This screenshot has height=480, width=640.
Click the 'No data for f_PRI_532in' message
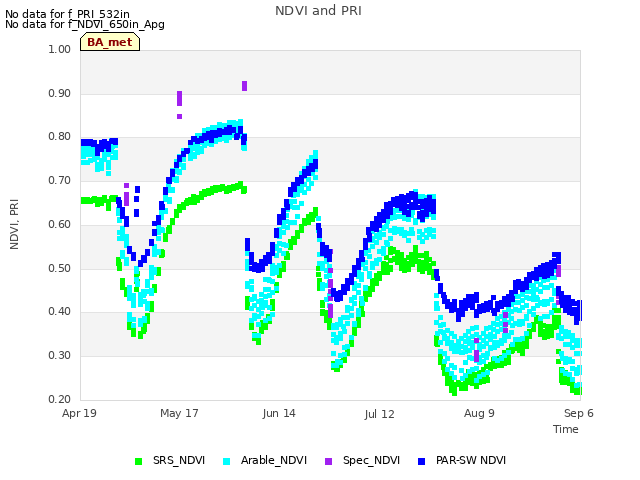67,14
